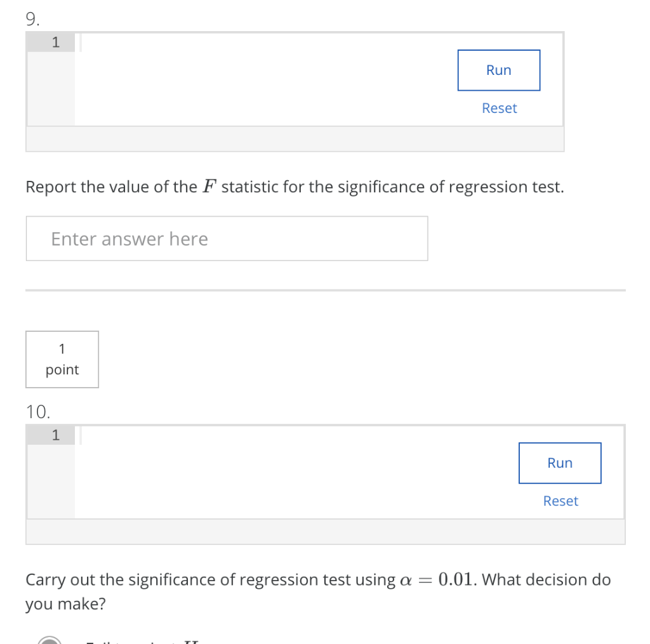This screenshot has width=650, height=644.
Task: Click the question 10 number label
Action: pos(37,412)
